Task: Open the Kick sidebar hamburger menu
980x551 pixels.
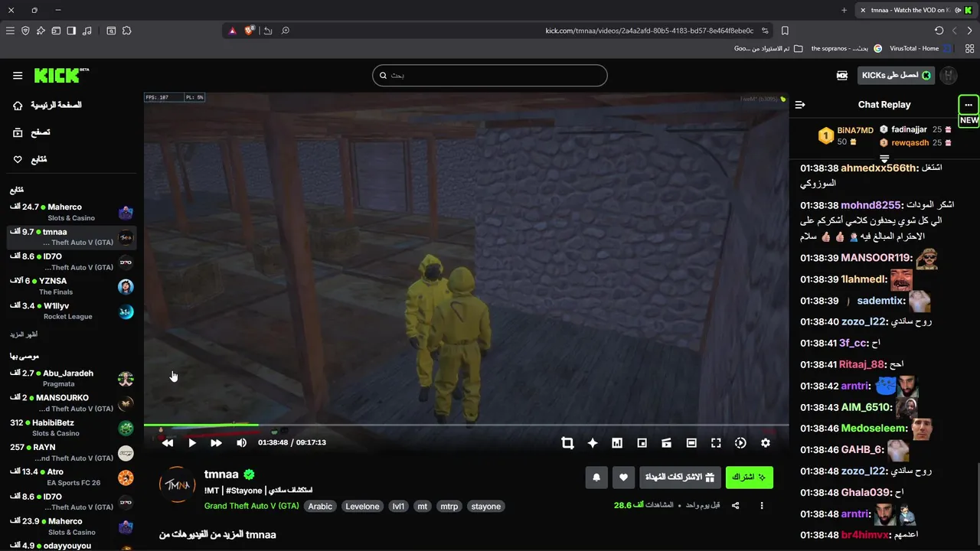Action: point(18,76)
